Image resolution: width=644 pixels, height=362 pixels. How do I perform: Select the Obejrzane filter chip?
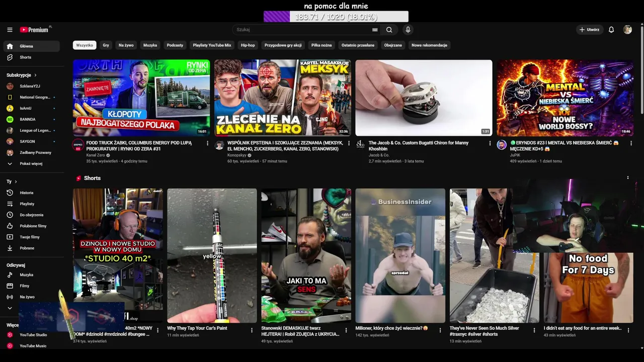393,45
